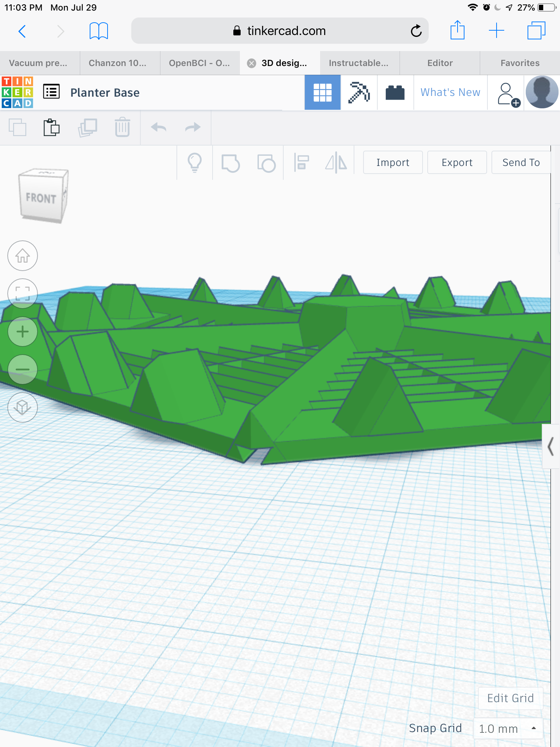This screenshot has height=747, width=560.
Task: Reload the tinkercad.com page
Action: click(416, 31)
